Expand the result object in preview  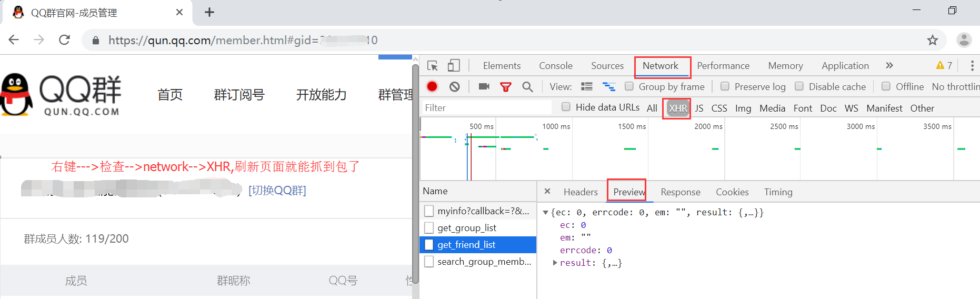[x=555, y=263]
